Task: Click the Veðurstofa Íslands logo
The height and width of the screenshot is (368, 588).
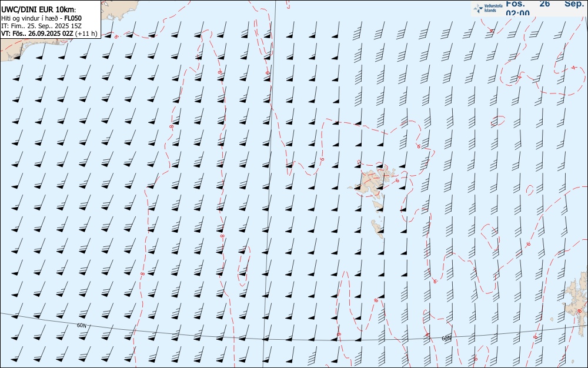Action: [488, 8]
